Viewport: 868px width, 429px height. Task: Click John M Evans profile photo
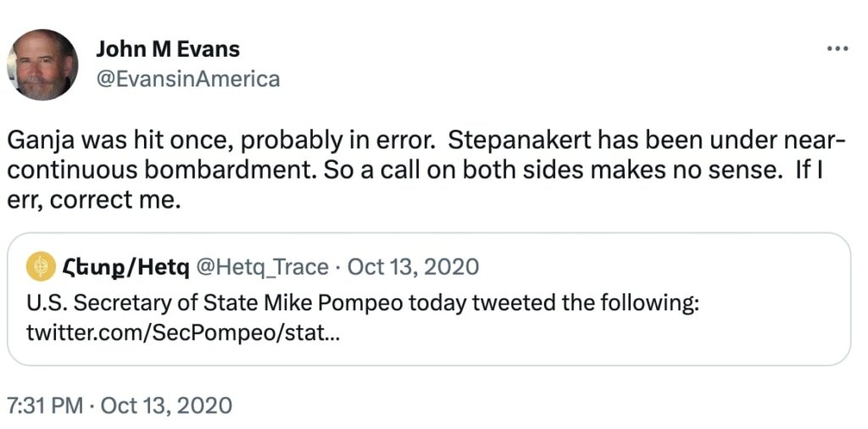coord(43,64)
